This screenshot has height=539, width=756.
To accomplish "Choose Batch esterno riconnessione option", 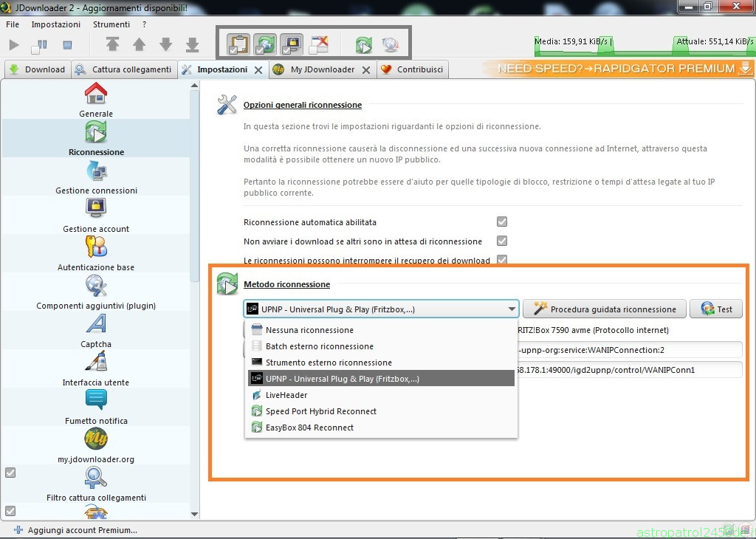I will 381,346.
